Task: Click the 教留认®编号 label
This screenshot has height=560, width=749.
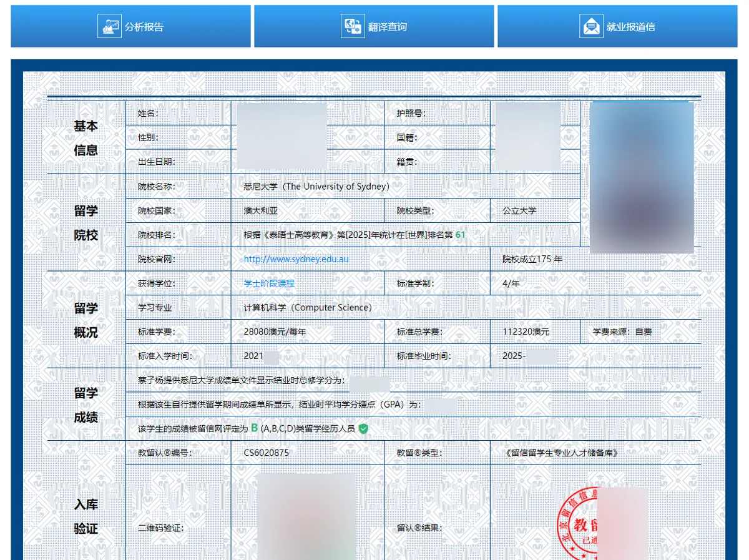Action: click(x=165, y=453)
